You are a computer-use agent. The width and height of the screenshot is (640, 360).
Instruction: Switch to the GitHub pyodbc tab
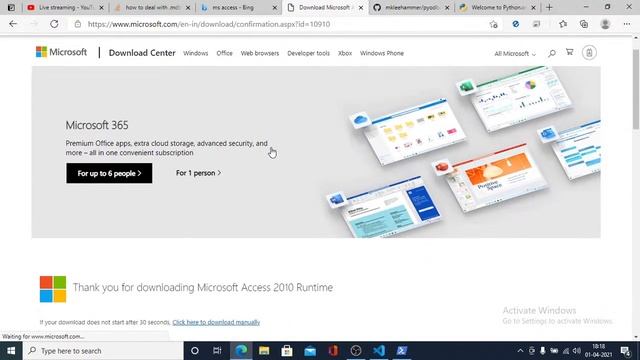(411, 7)
